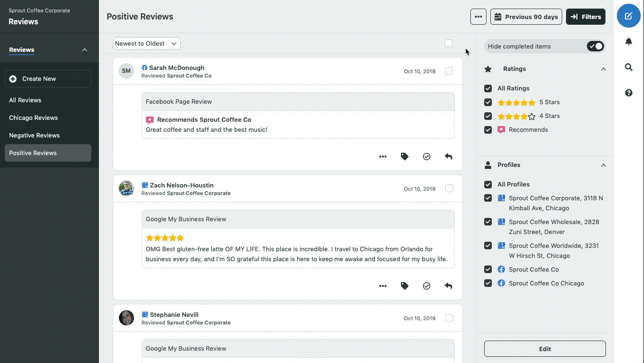644x363 pixels.
Task: Uncheck the Sprout Coffee Co profile checkbox
Action: point(488,269)
